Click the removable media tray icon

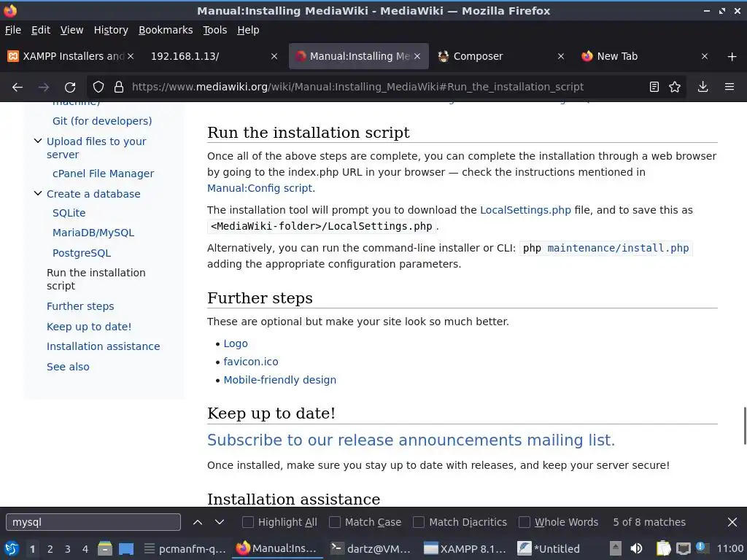tap(616, 548)
